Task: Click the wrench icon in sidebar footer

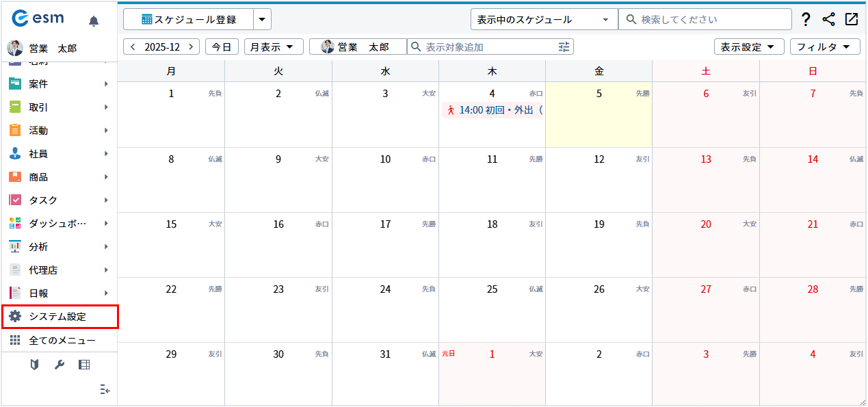Action: [60, 365]
